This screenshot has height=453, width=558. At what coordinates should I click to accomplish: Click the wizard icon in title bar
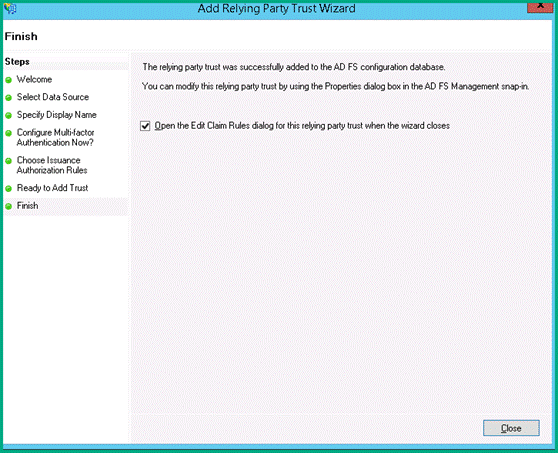10,8
